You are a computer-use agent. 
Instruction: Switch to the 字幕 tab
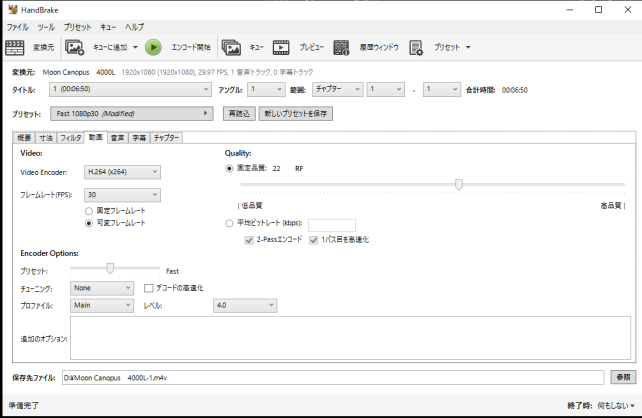click(x=139, y=138)
